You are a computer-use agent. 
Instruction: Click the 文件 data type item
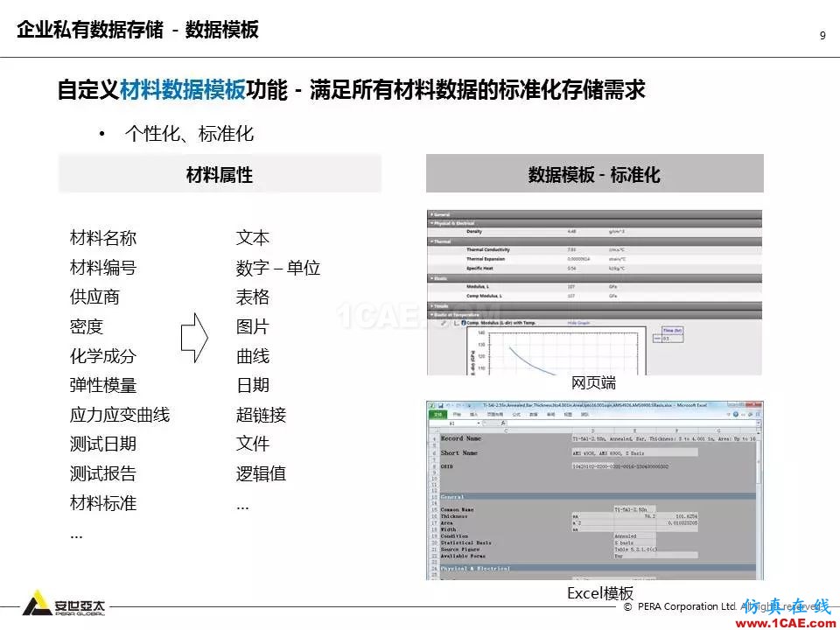253,444
